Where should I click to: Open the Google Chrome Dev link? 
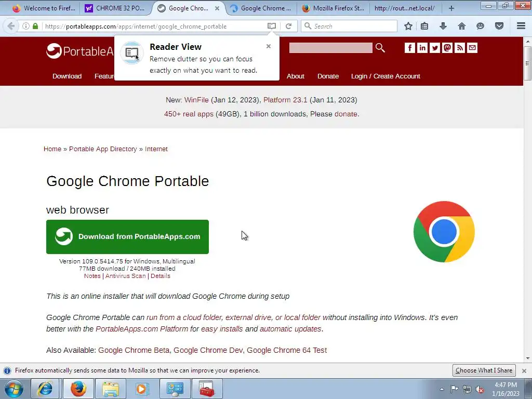[x=208, y=350]
